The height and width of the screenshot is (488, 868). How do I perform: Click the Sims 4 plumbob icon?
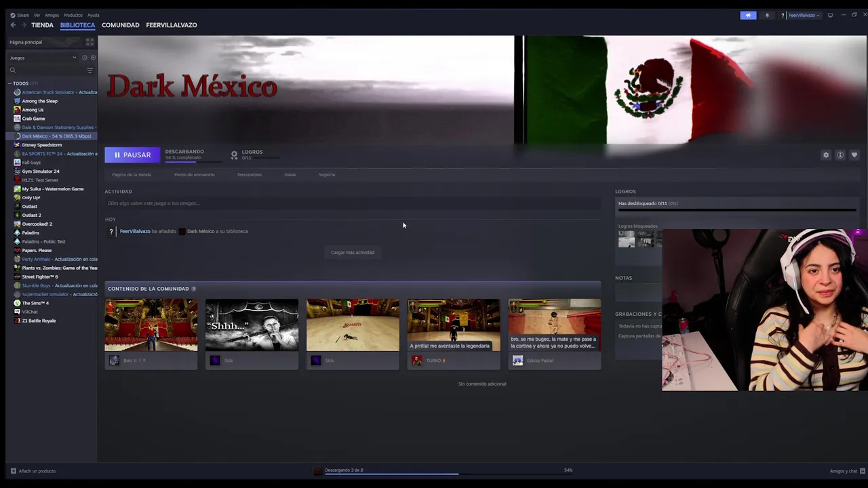pyautogui.click(x=18, y=303)
